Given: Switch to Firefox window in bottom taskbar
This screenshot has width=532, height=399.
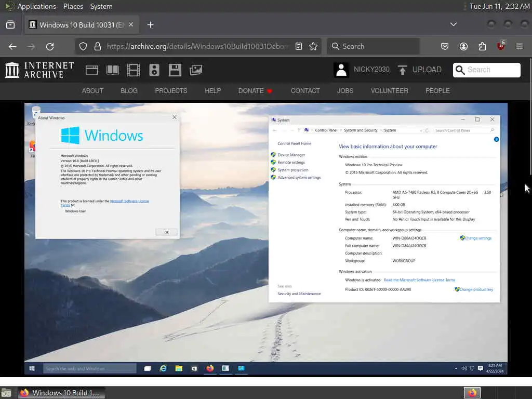Looking at the screenshot, I should 61,393.
